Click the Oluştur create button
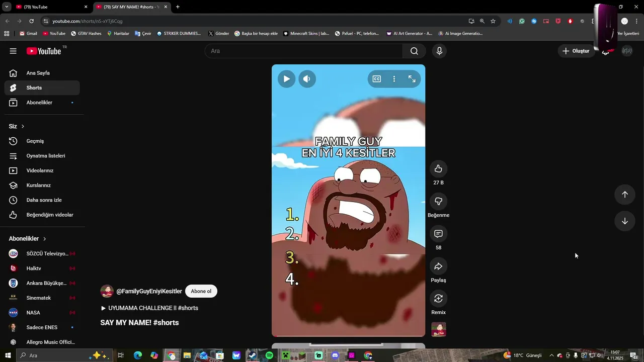 576,51
